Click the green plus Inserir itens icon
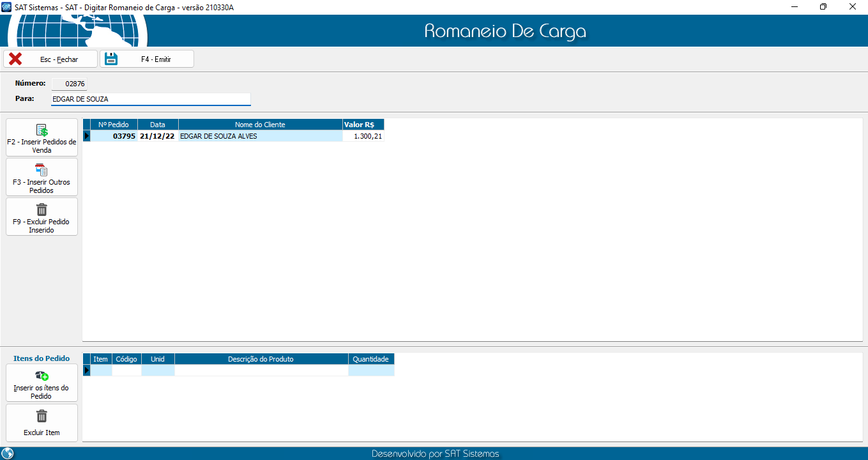Viewport: 868px width, 460px height. pos(42,376)
